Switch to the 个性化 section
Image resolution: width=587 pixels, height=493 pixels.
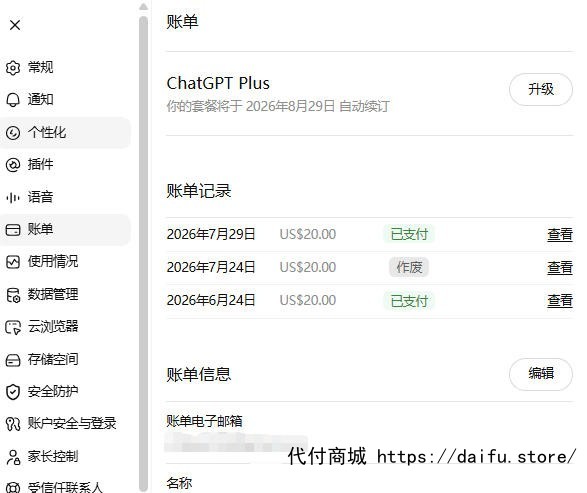tap(66, 133)
